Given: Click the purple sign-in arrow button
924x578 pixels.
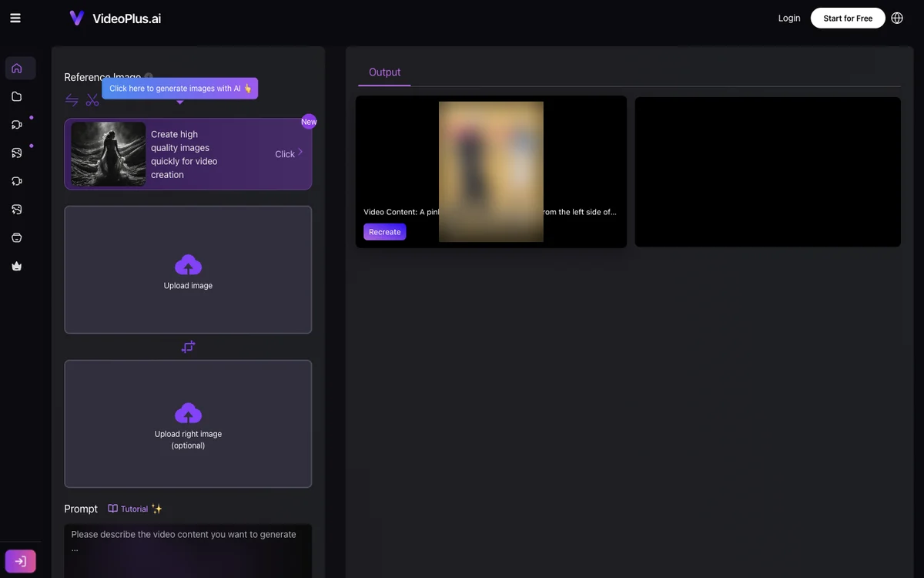Looking at the screenshot, I should 21,561.
